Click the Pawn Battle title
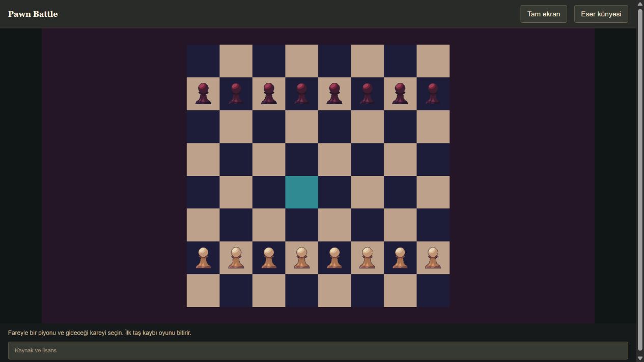This screenshot has height=362, width=644. 33,14
